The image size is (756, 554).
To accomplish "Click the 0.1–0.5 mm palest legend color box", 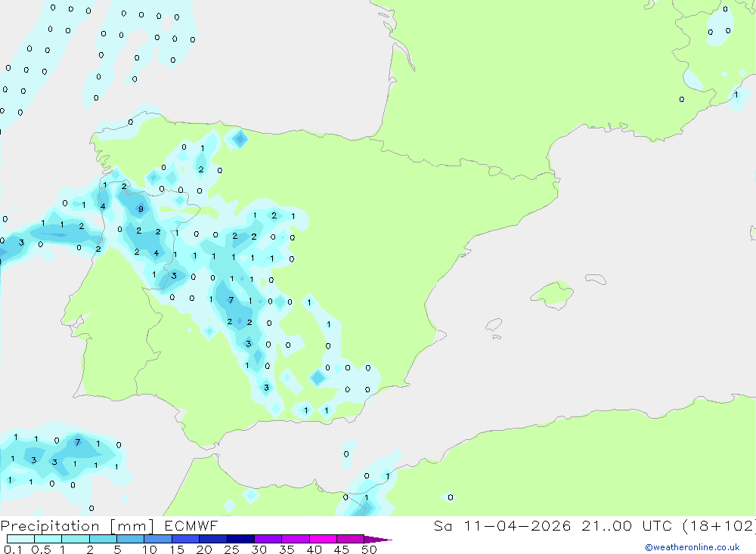I will 20,539.
